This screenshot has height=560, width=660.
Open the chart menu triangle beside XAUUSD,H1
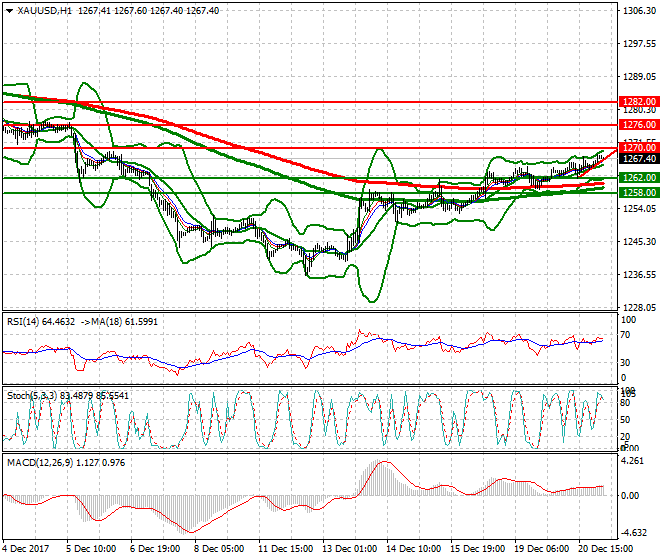point(9,11)
